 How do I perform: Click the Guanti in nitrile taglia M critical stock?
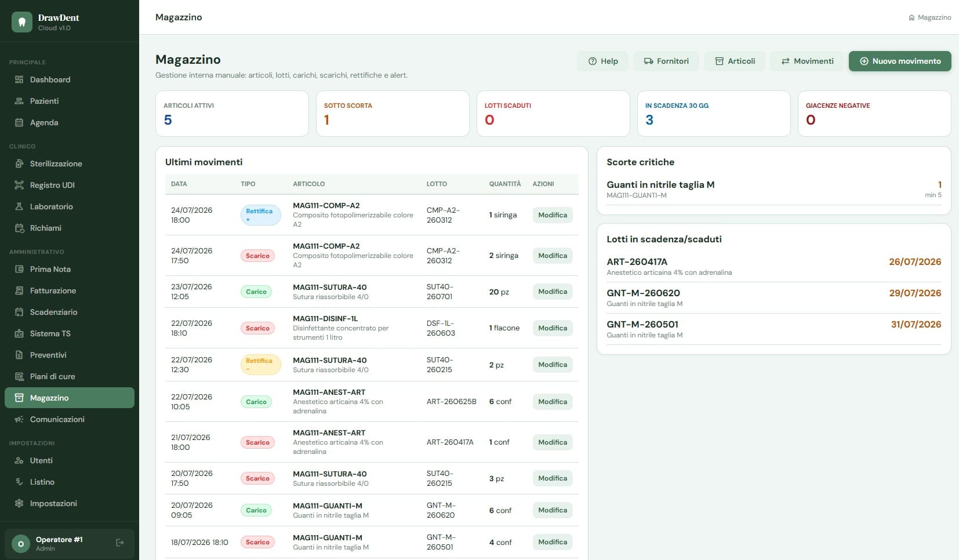[774, 189]
